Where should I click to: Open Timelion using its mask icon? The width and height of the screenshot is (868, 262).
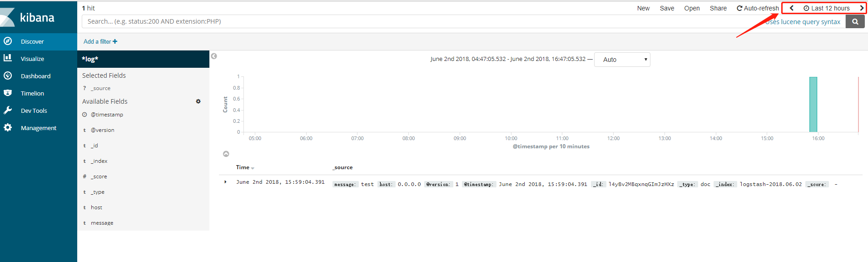(8, 93)
